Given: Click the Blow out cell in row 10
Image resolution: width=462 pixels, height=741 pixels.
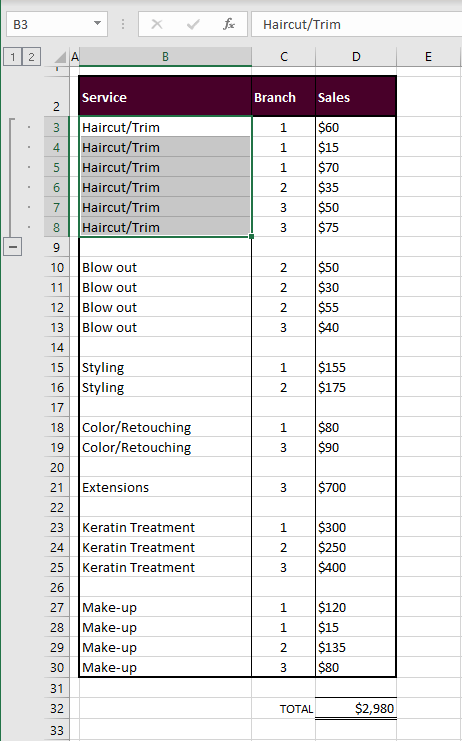Looking at the screenshot, I should (165, 267).
